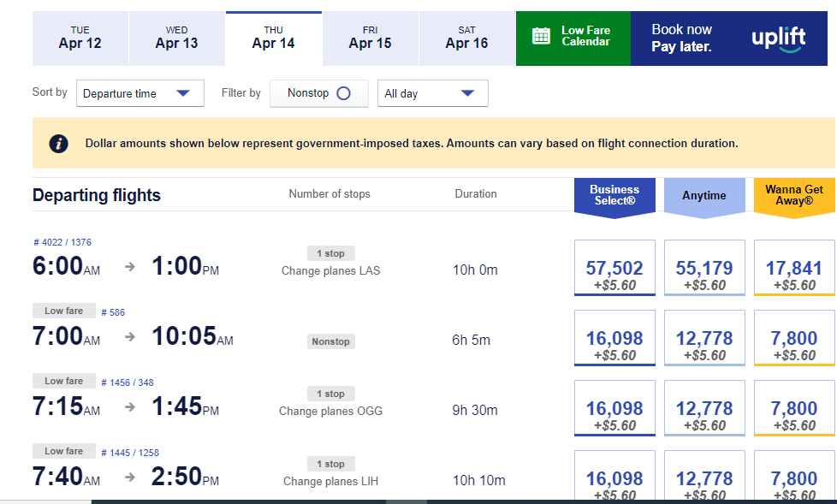Click the 1 stop badge for the LAS connection
Viewport: 837px width, 504px height.
point(330,253)
